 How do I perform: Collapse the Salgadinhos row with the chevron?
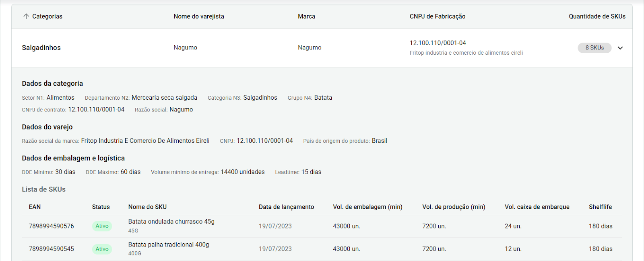pos(620,48)
